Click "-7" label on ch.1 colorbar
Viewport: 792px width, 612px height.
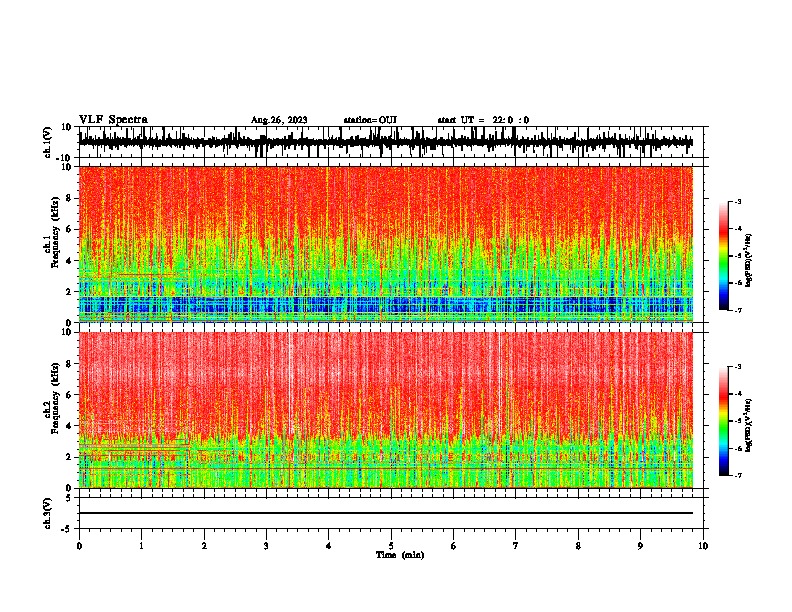737,310
